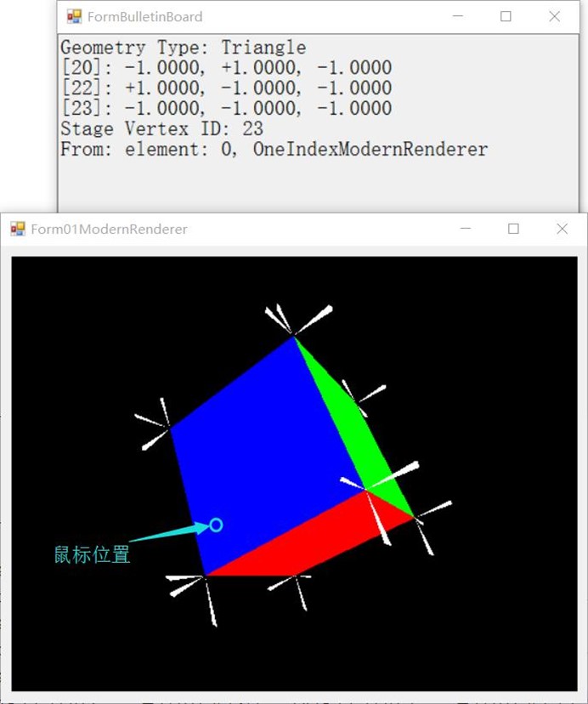The width and height of the screenshot is (588, 704).
Task: Maximize the FormBulletinBoard window
Action: click(506, 16)
